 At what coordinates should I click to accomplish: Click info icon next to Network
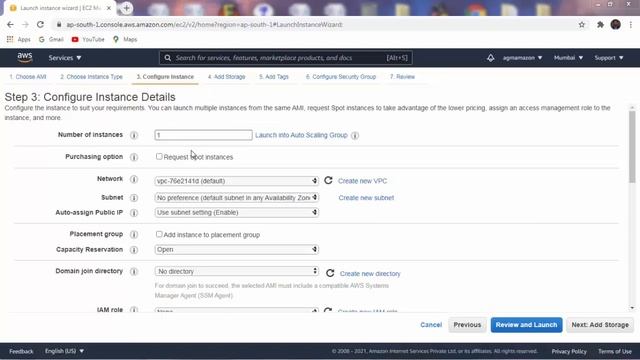click(x=134, y=179)
